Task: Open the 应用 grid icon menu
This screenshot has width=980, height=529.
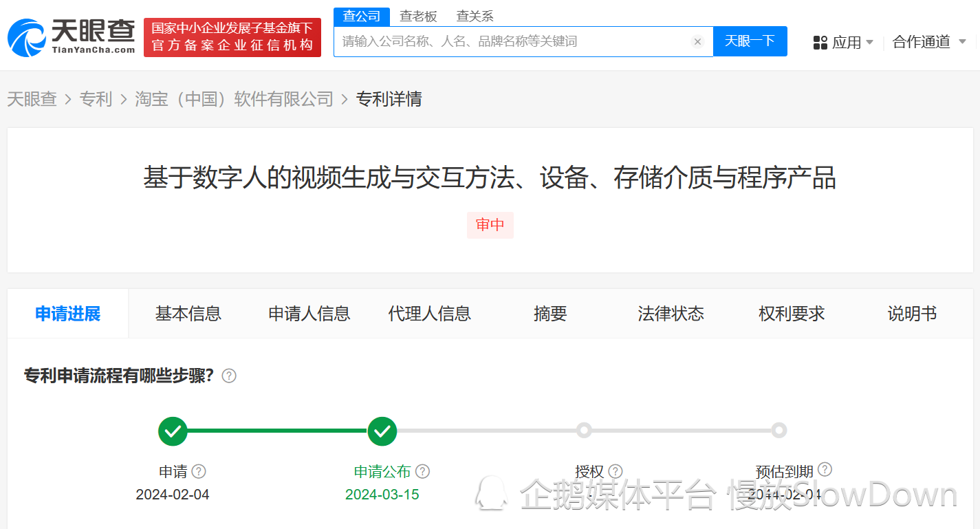Action: point(820,43)
